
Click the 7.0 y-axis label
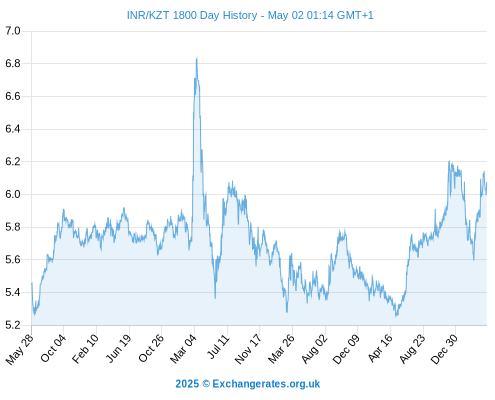(13, 31)
